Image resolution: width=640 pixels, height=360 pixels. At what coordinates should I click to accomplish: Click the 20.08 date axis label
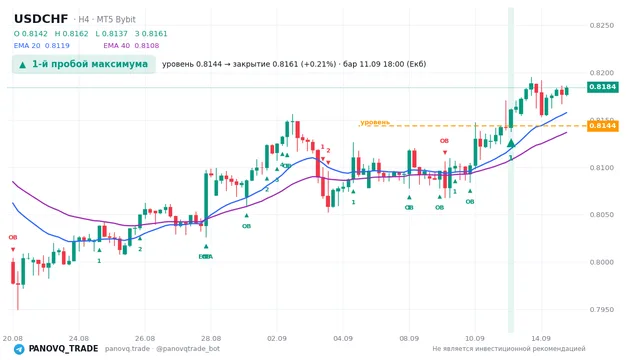coord(13,338)
